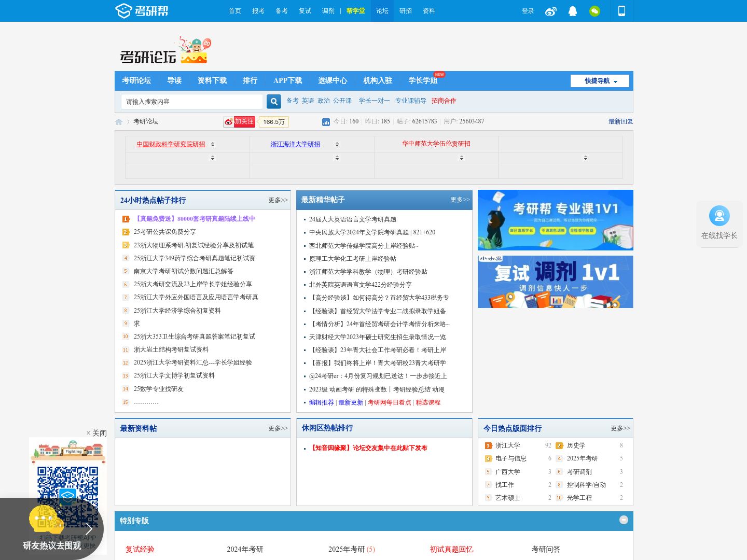The height and width of the screenshot is (560, 747).
Task: Open 专业课辅导 link
Action: point(411,101)
